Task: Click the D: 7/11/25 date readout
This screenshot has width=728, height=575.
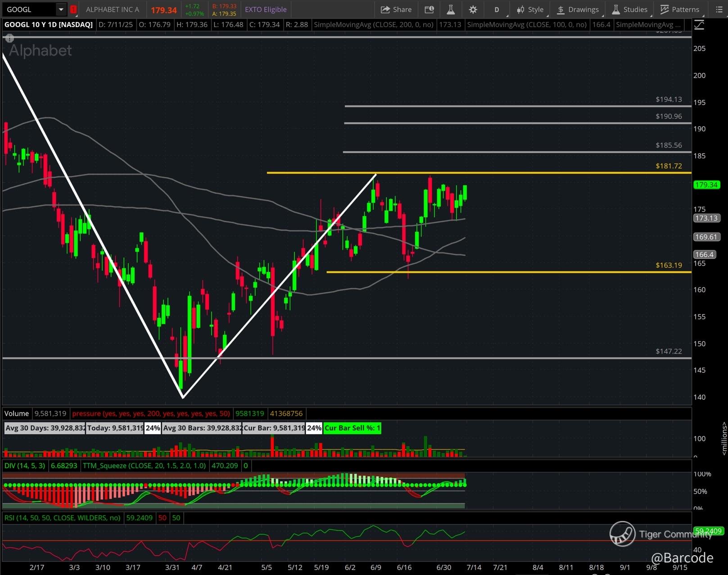Action: (x=116, y=25)
